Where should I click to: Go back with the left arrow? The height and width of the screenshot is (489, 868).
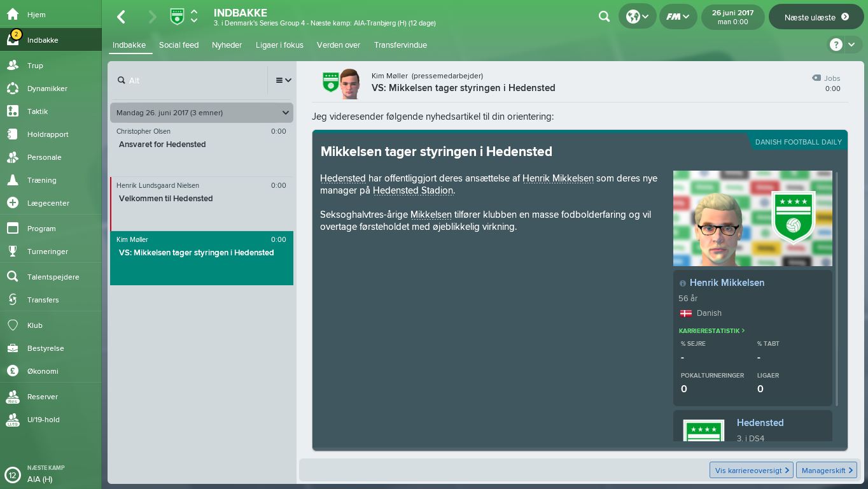121,17
